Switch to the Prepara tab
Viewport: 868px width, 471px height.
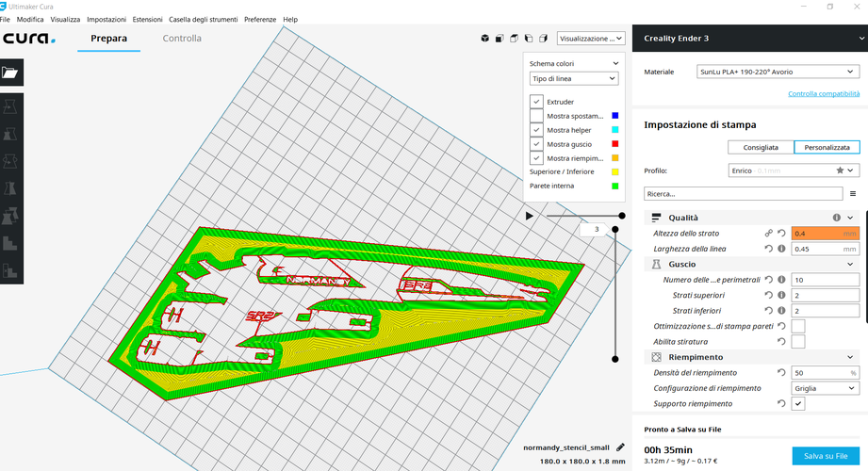[108, 39]
